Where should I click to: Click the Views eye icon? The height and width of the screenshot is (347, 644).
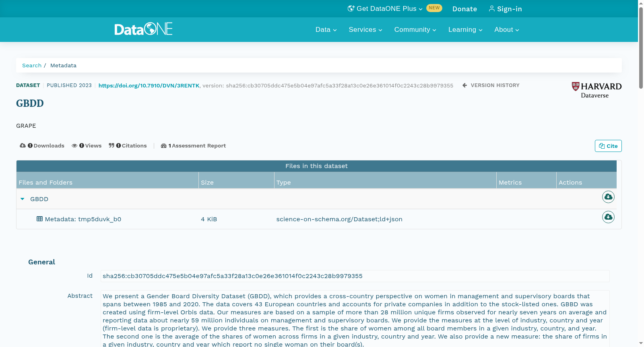[x=74, y=145]
